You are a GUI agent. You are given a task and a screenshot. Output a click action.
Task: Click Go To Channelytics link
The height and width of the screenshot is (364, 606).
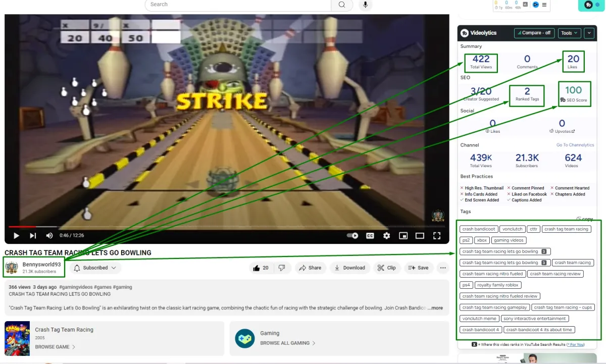(575, 145)
